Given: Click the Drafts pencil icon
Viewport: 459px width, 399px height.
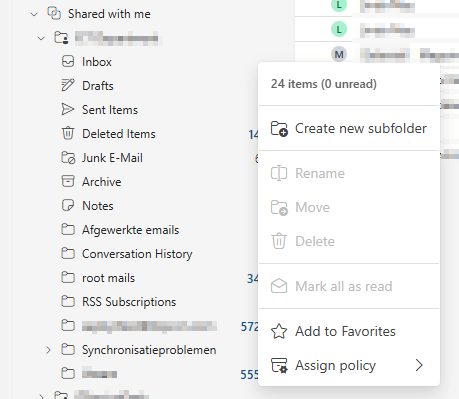Looking at the screenshot, I should [68, 85].
